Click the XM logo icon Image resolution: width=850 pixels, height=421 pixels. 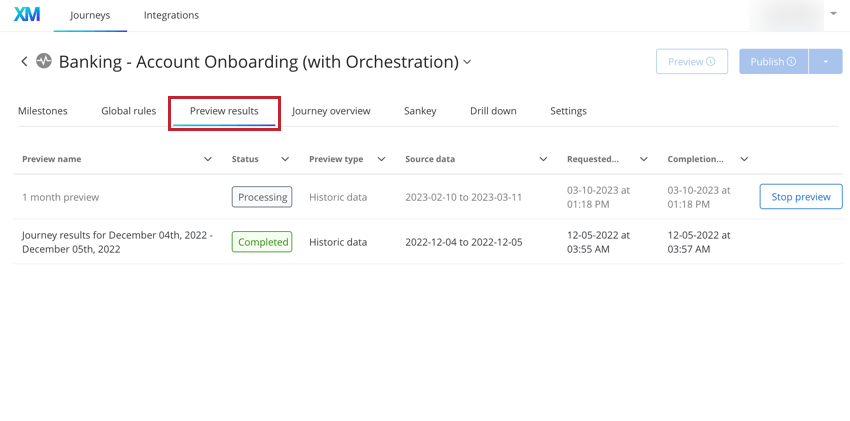tap(27, 15)
